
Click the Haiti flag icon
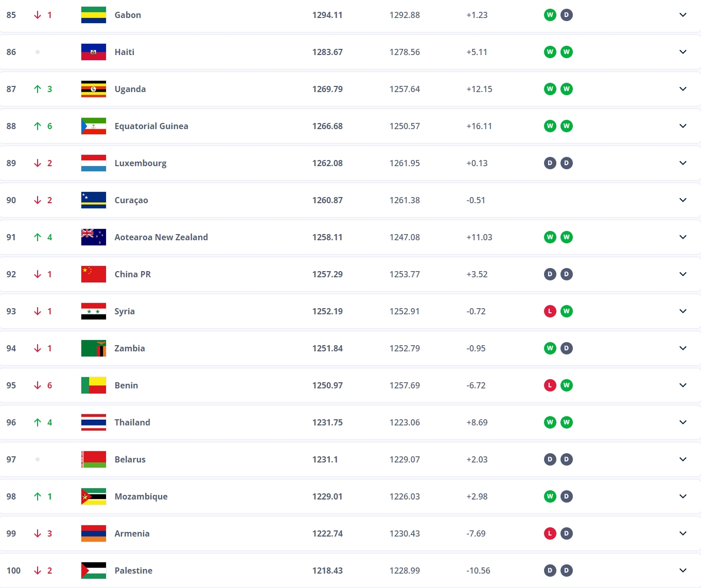coord(94,52)
